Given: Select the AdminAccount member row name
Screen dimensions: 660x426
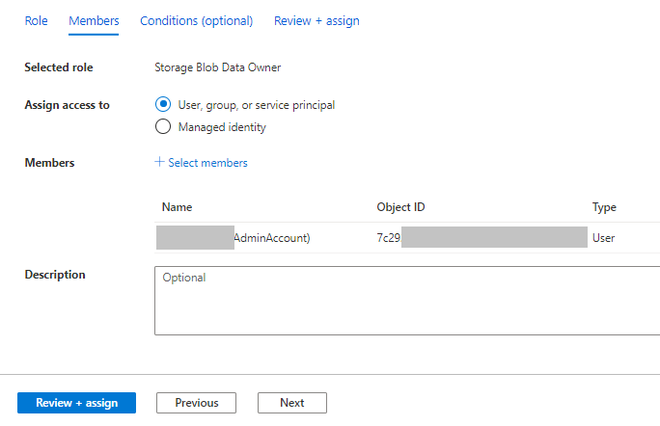Looking at the screenshot, I should pos(271,238).
